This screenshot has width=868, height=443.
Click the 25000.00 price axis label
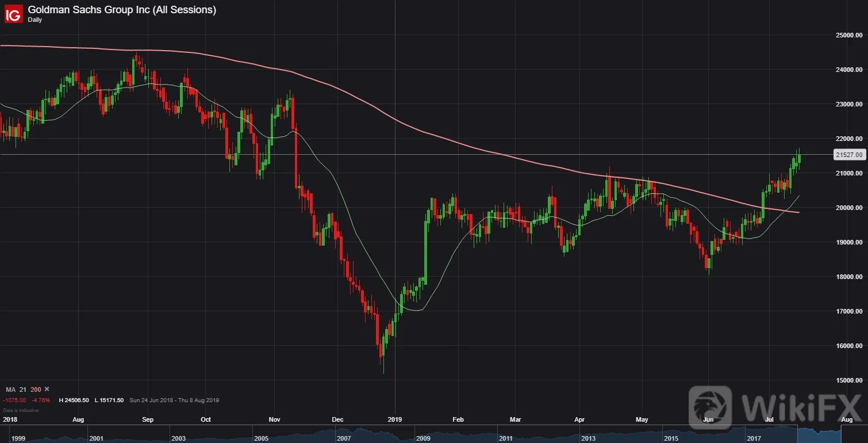[x=849, y=35]
